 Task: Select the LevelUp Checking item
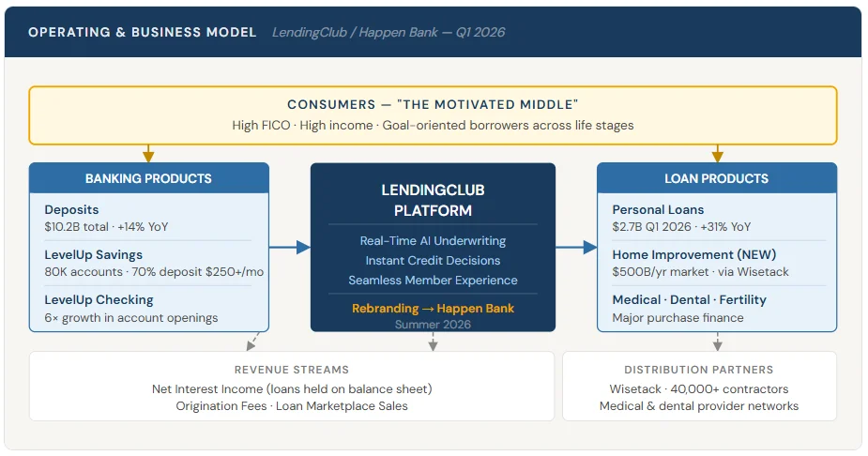99,300
